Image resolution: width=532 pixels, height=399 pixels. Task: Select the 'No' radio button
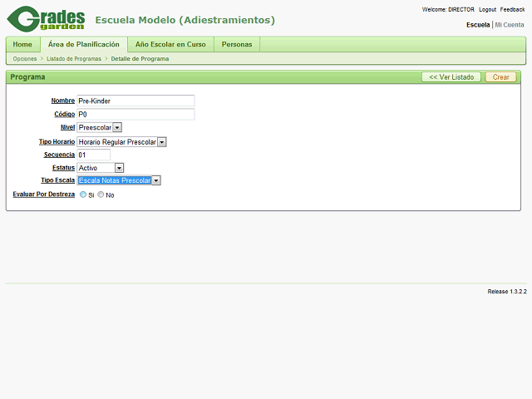[x=101, y=195]
